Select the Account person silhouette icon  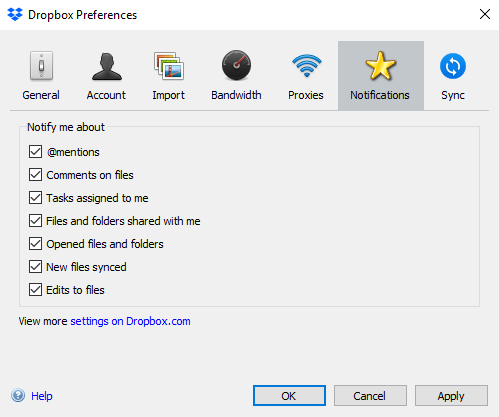click(107, 66)
